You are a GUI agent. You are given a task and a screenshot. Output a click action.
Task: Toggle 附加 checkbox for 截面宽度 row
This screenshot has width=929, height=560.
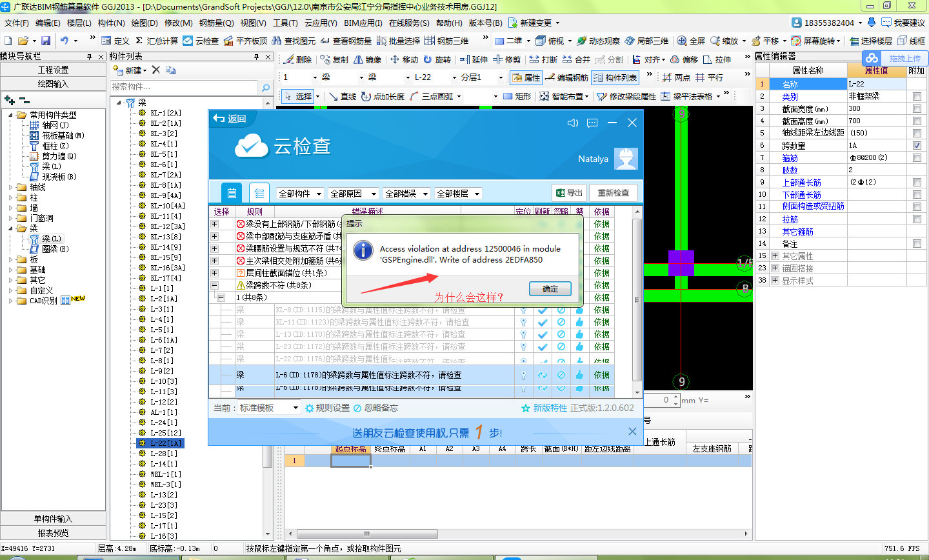tap(917, 108)
